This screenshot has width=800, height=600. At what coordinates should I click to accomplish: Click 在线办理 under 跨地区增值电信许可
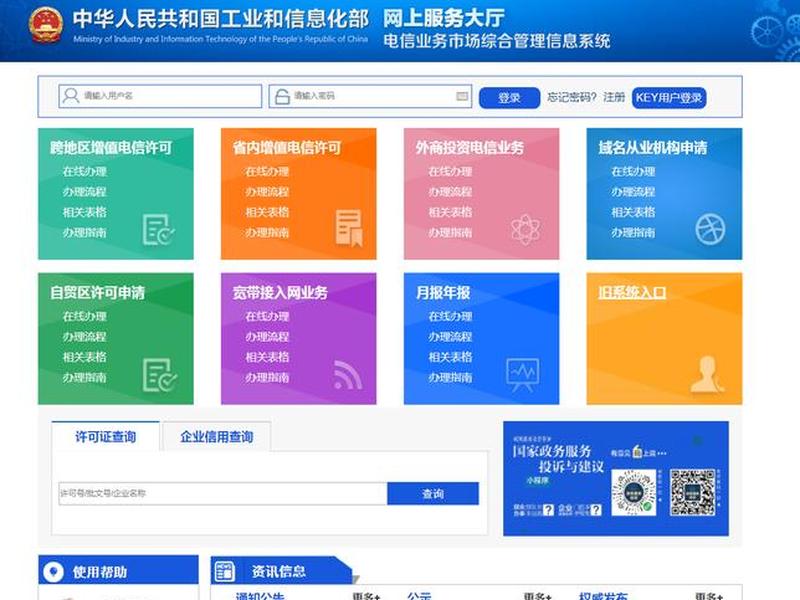85,171
